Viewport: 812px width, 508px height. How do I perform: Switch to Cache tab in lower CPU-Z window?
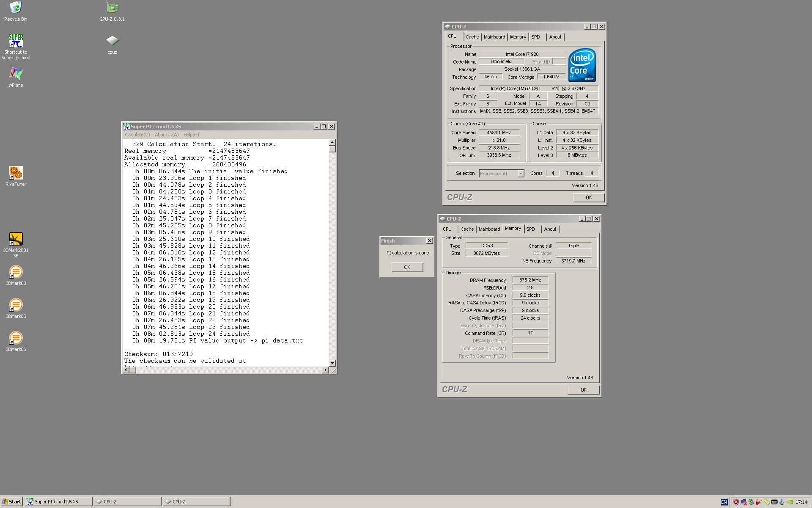coord(467,229)
